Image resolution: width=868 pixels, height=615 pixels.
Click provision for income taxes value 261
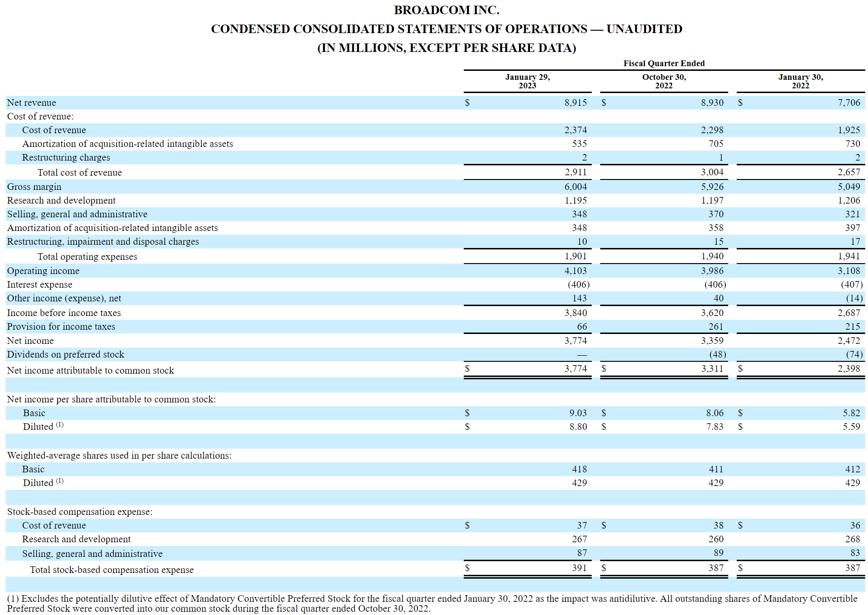point(715,326)
